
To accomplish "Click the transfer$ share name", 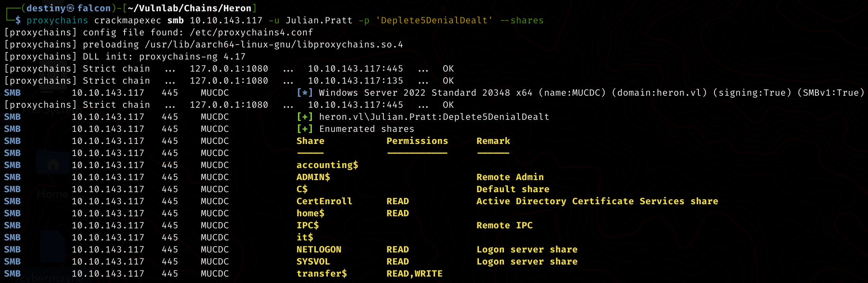I will (x=321, y=274).
